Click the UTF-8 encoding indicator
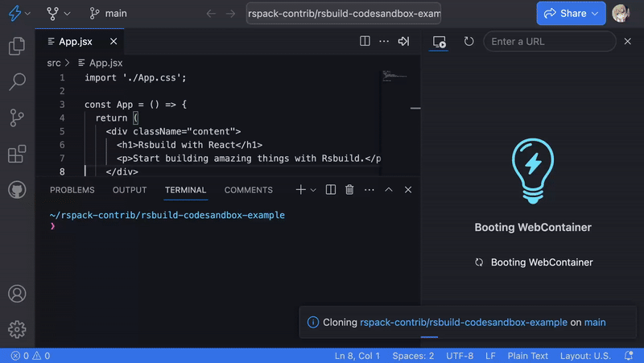644x363 pixels. (x=460, y=356)
